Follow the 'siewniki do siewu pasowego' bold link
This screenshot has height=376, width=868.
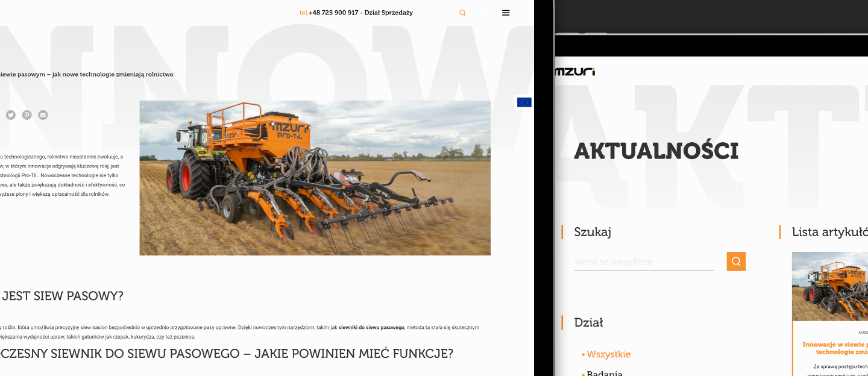[371, 327]
